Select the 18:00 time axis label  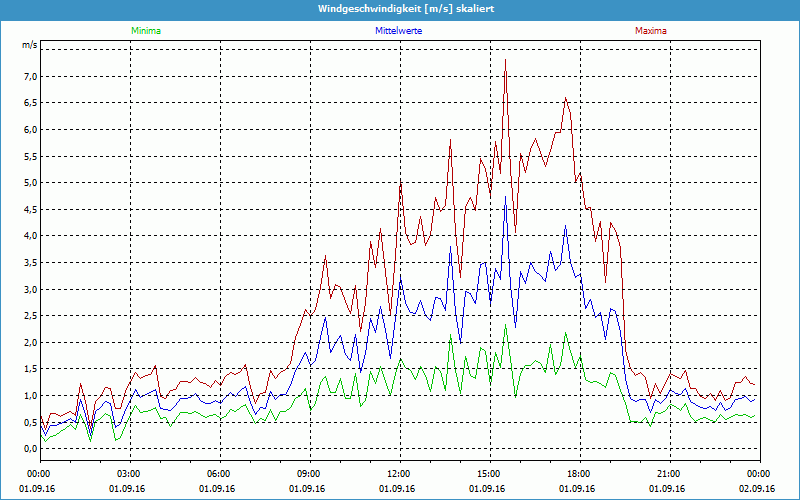tap(579, 474)
